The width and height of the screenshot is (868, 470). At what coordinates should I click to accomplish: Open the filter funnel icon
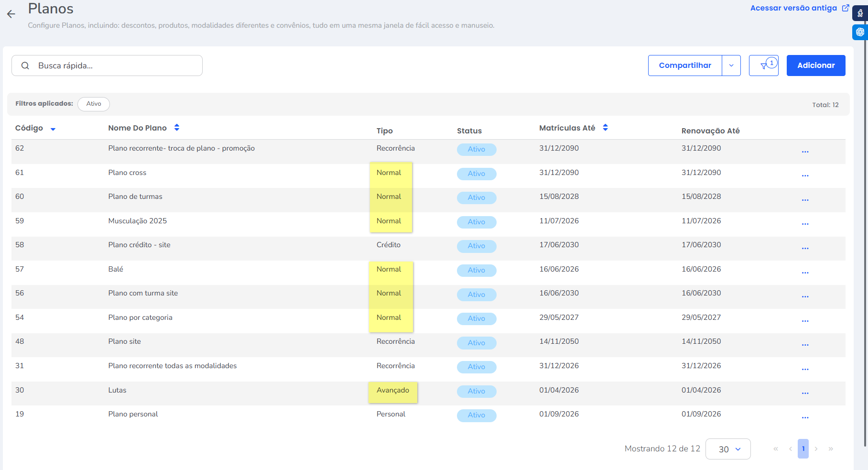[764, 66]
